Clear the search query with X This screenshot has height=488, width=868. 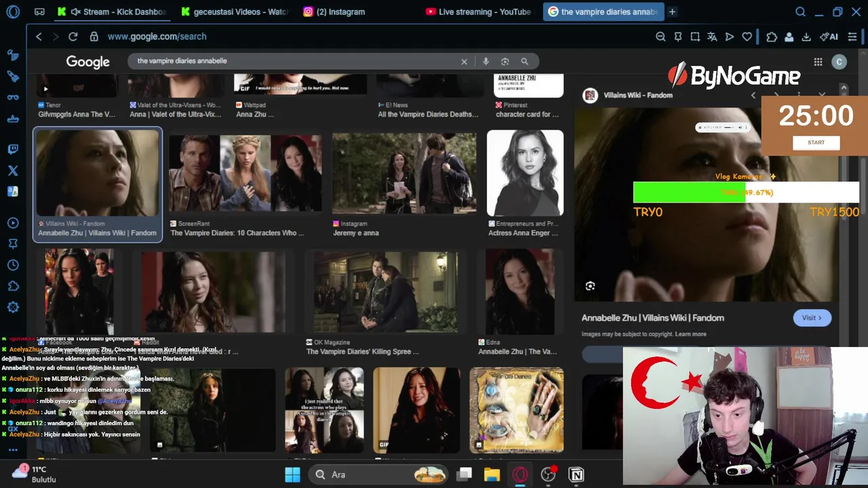point(464,62)
